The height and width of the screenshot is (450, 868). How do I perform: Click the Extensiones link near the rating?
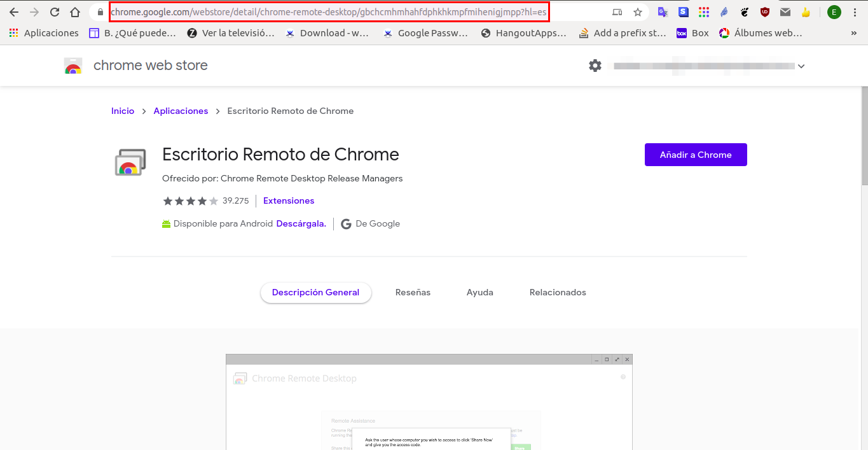[x=288, y=200]
